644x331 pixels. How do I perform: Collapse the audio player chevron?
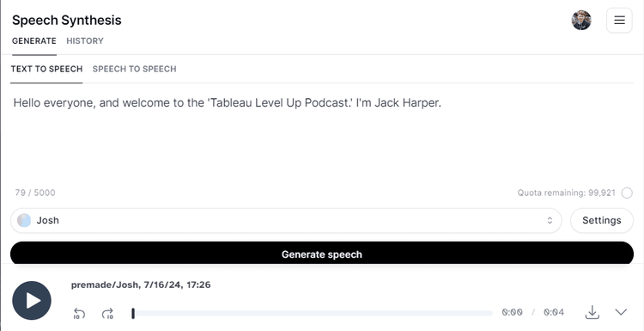click(x=621, y=312)
